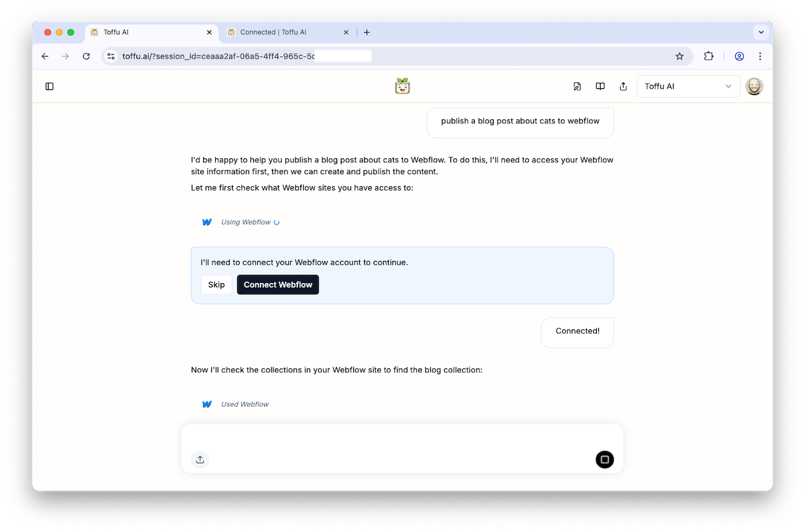Click the book/reading mode icon
Screen dimensions: 805x532
click(x=600, y=86)
